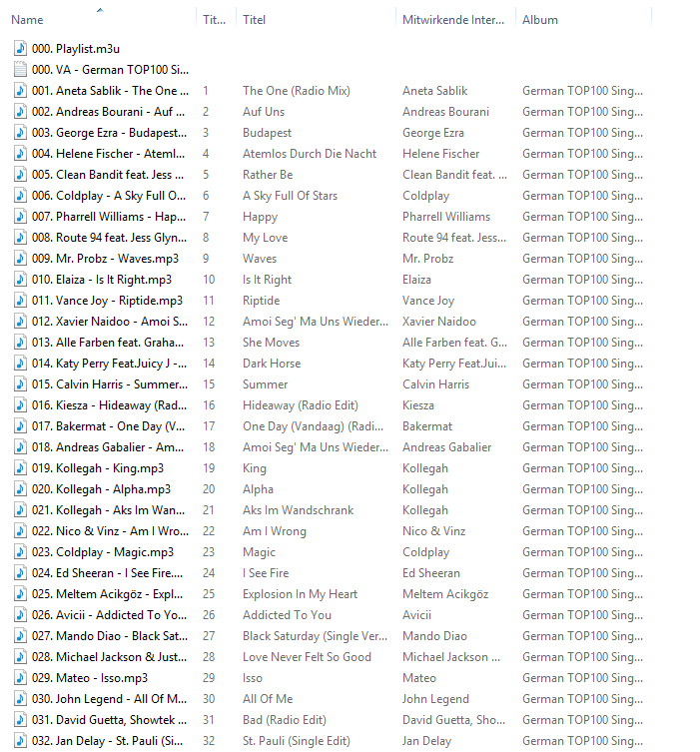Sort by the truncated 'Tit...' track number column
700x752 pixels.
coord(214,20)
